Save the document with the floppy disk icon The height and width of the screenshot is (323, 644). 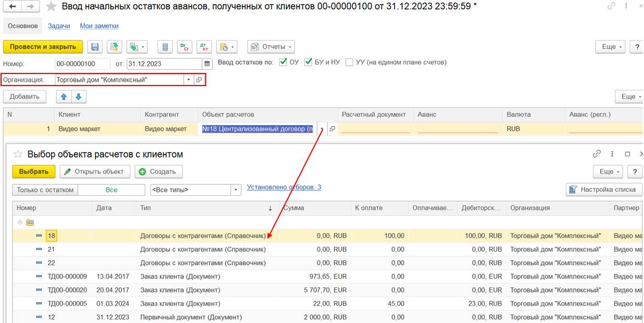[x=95, y=47]
